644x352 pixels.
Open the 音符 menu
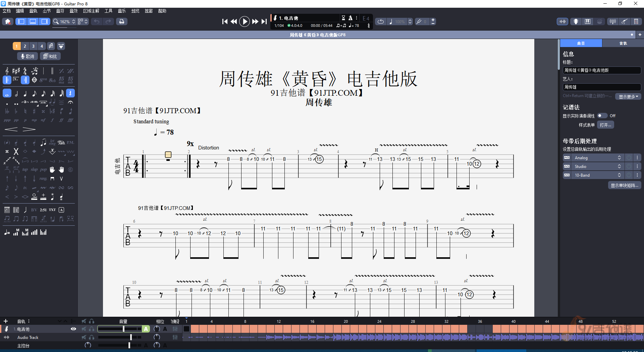pos(60,11)
